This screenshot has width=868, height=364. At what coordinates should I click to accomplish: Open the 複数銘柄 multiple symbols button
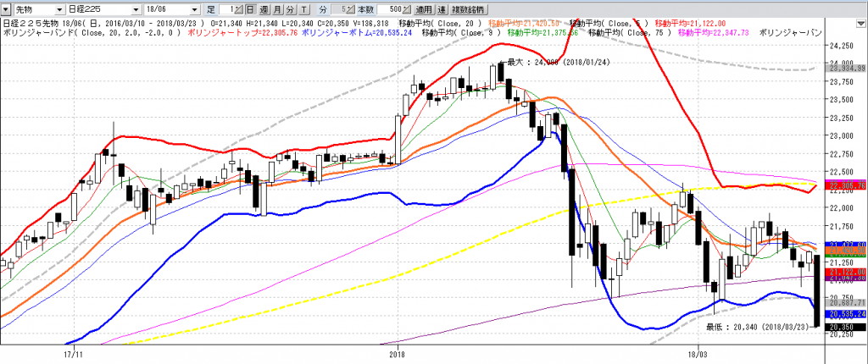coord(469,8)
